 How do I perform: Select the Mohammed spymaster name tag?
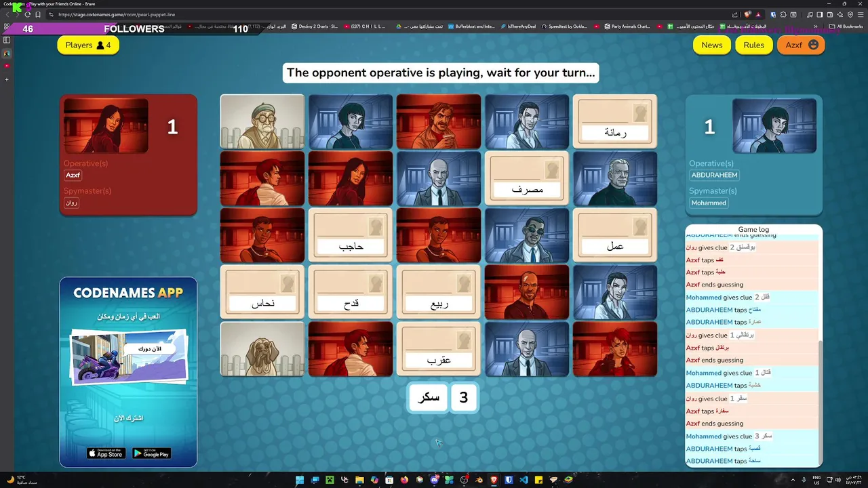point(709,203)
